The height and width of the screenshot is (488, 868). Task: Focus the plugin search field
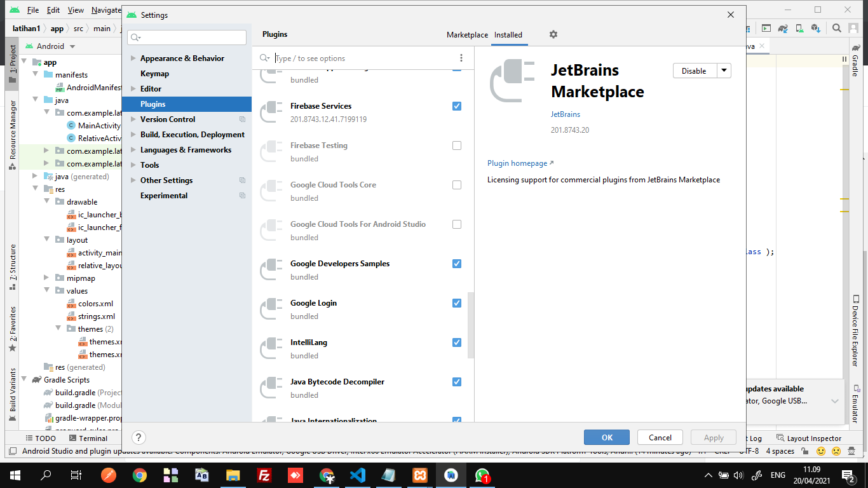(363, 58)
